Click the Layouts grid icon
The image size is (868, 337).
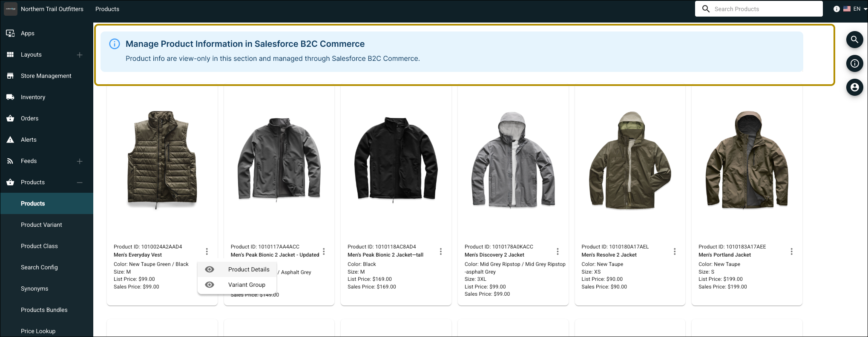coord(10,54)
